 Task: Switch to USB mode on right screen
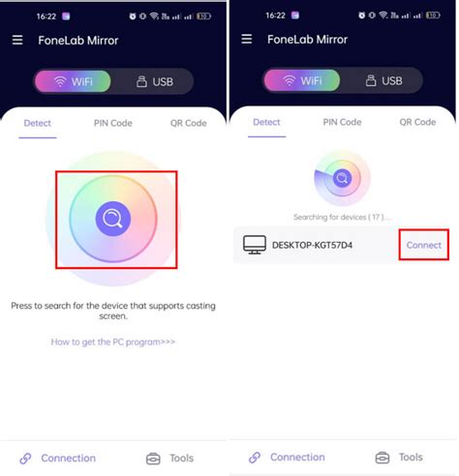(x=383, y=80)
